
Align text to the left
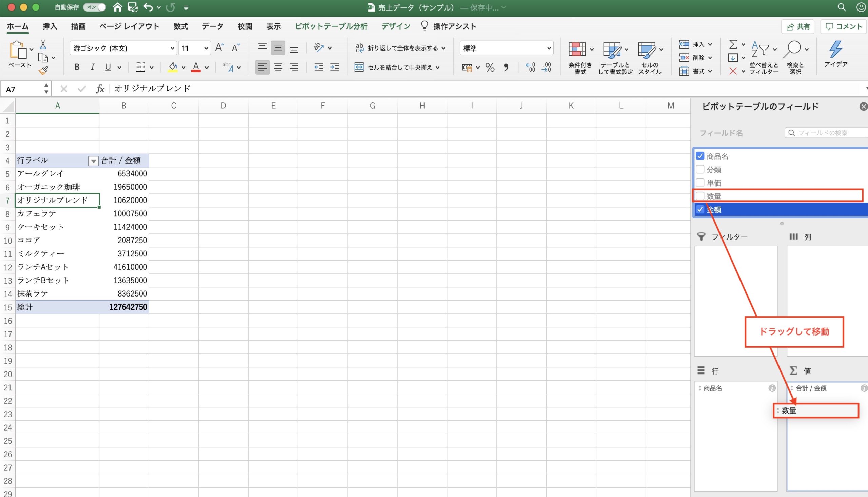point(262,67)
